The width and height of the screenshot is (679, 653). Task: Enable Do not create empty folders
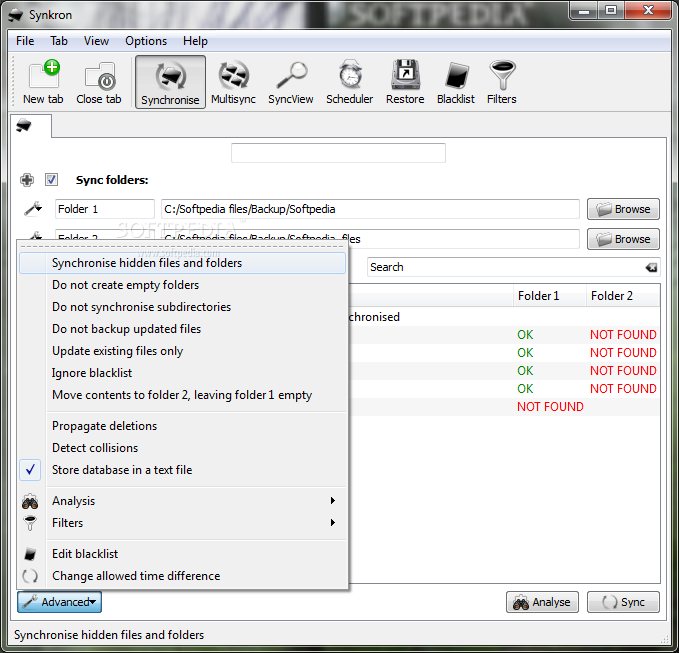[182, 285]
